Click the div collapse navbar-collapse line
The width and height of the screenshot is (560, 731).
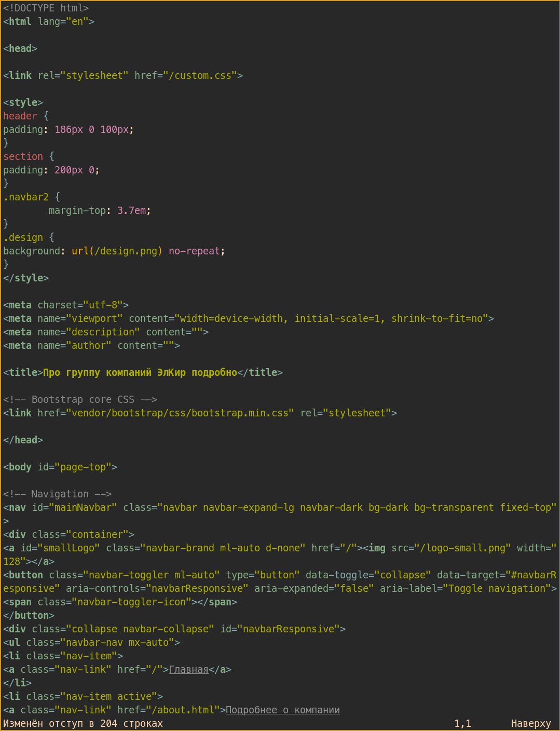point(174,629)
